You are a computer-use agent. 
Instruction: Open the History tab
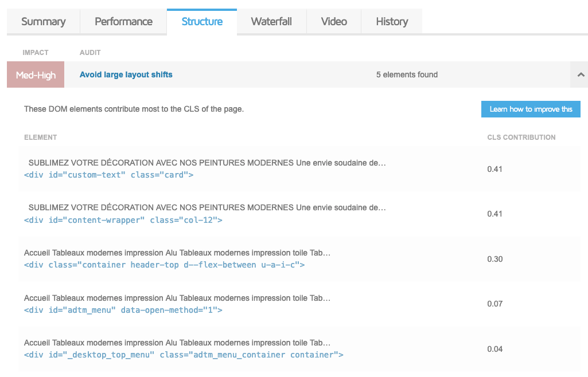[x=392, y=22]
